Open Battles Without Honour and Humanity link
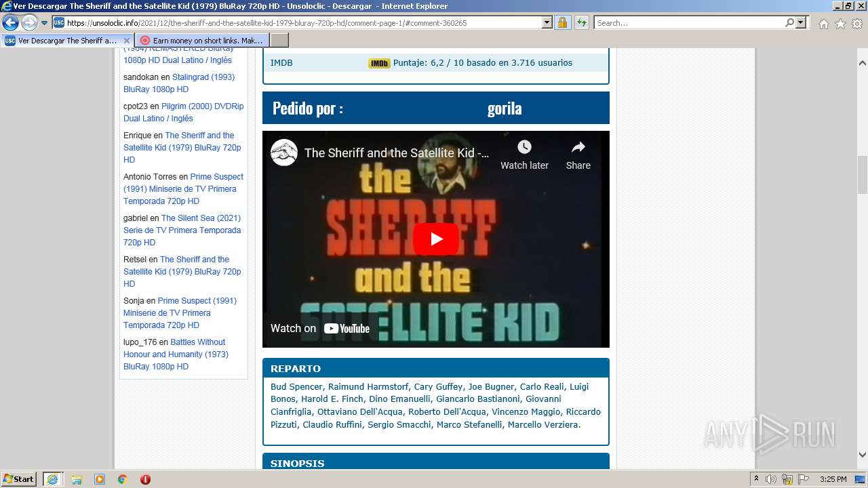868x488 pixels. point(176,354)
